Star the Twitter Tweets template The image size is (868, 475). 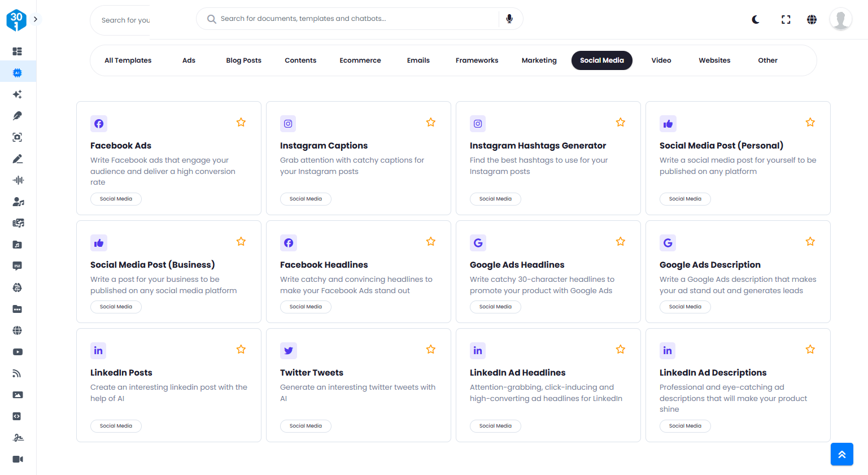pyautogui.click(x=431, y=350)
